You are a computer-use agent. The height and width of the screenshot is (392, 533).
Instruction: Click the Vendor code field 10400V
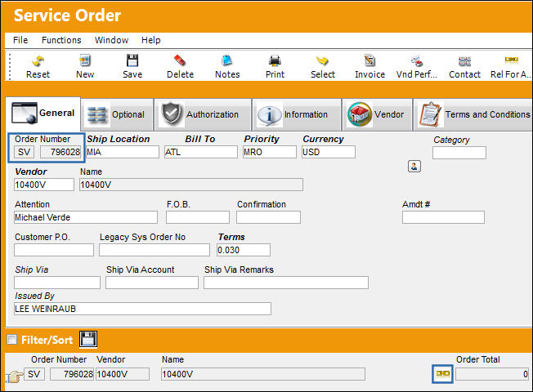44,185
